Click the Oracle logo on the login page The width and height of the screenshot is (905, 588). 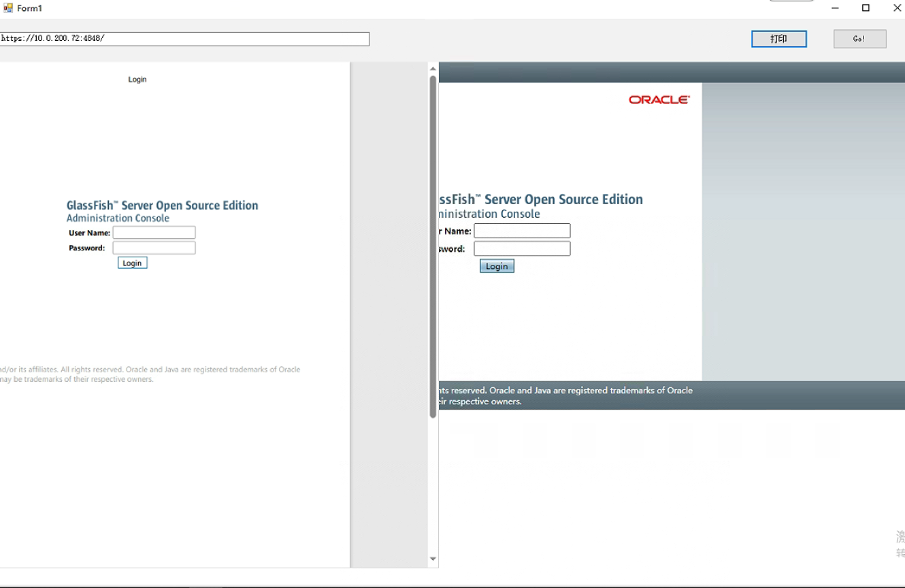tap(658, 98)
